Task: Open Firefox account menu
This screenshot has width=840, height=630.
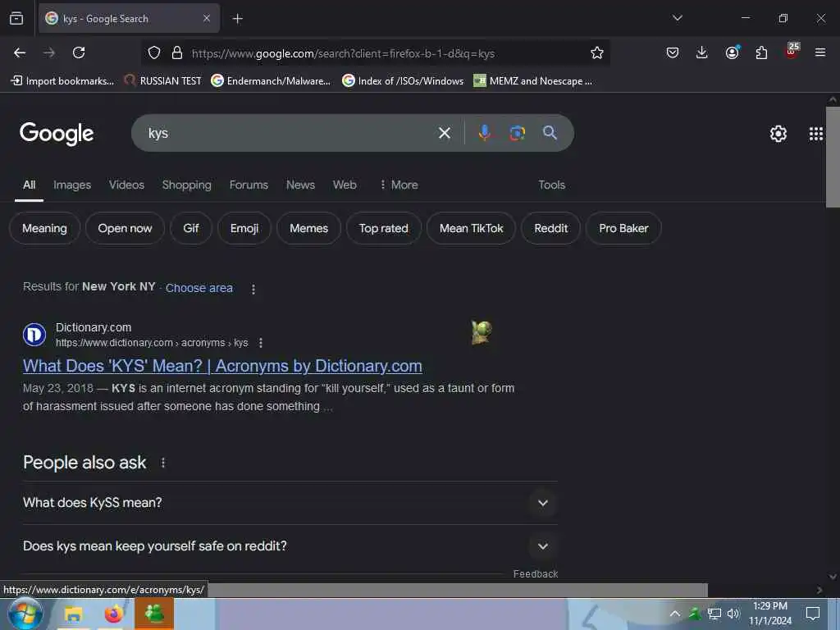Action: [732, 52]
